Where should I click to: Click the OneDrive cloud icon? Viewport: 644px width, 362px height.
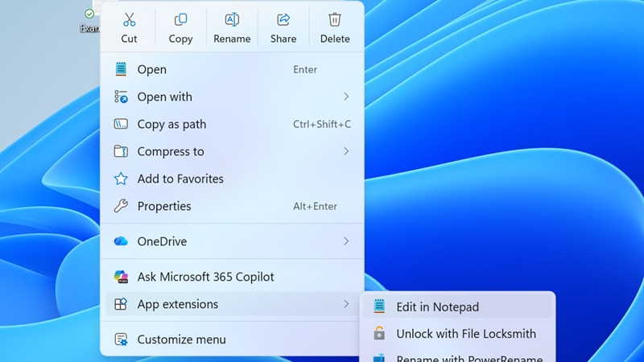tap(121, 241)
